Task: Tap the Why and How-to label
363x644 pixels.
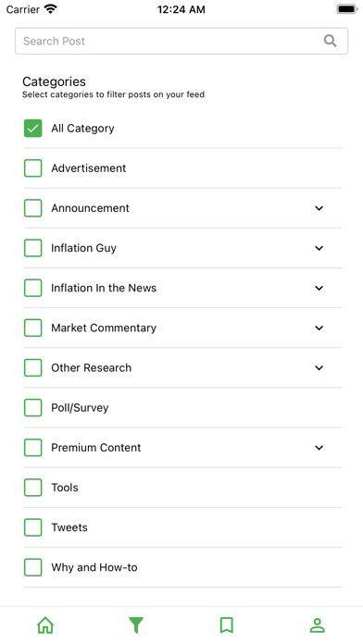Action: [94, 567]
